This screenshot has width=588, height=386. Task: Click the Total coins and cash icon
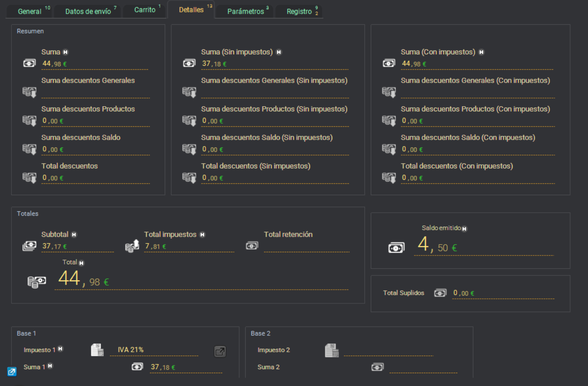(37, 282)
